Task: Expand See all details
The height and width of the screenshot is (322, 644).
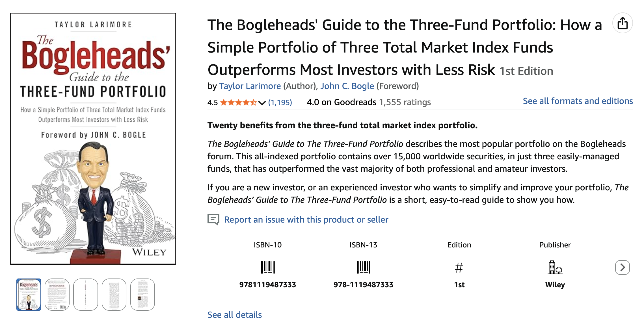Action: (234, 314)
